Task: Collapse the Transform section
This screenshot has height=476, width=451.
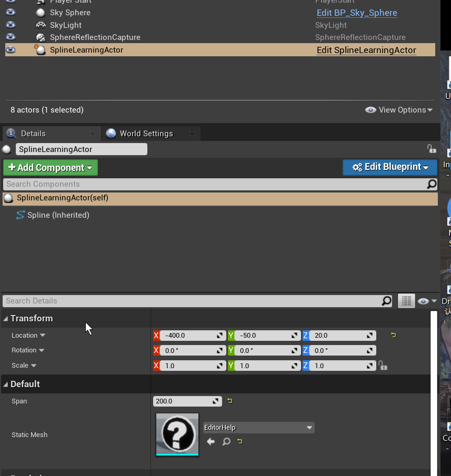Action: coord(5,318)
